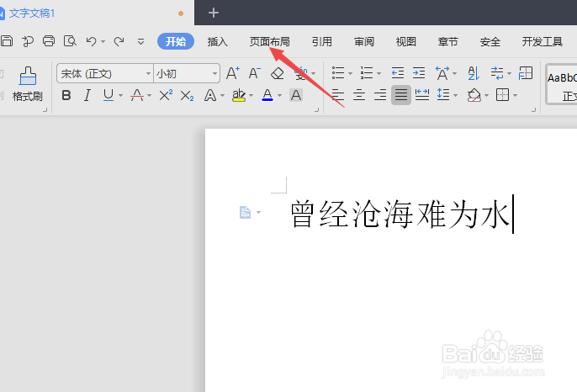
Task: Decrease font size with A- icon
Action: [x=255, y=73]
